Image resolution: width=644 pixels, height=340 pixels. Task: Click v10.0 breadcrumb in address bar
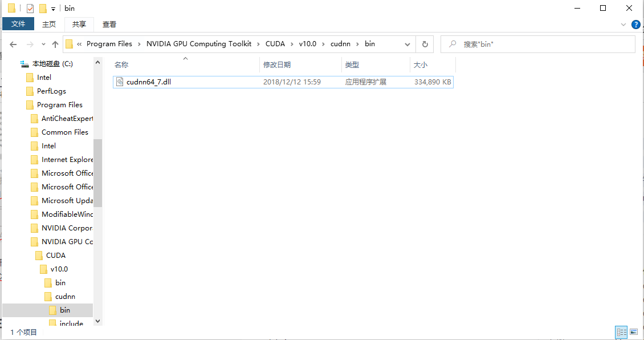308,43
